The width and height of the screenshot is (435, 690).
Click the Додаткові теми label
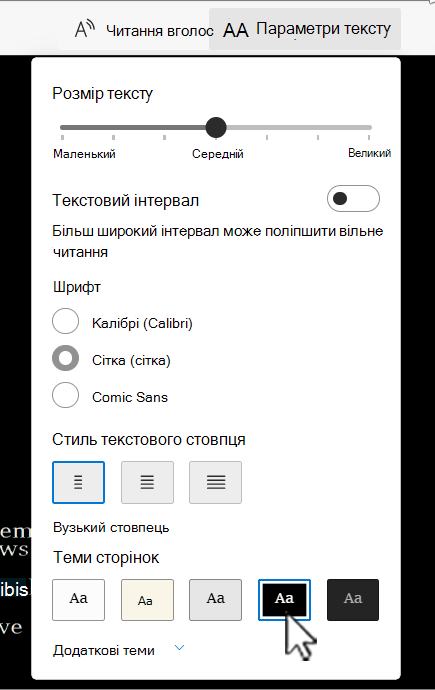(x=104, y=650)
